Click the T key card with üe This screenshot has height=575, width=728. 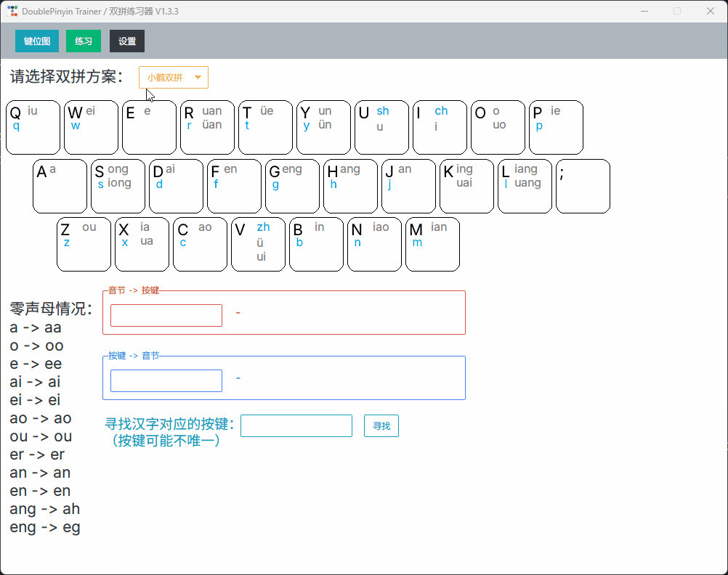pyautogui.click(x=266, y=128)
